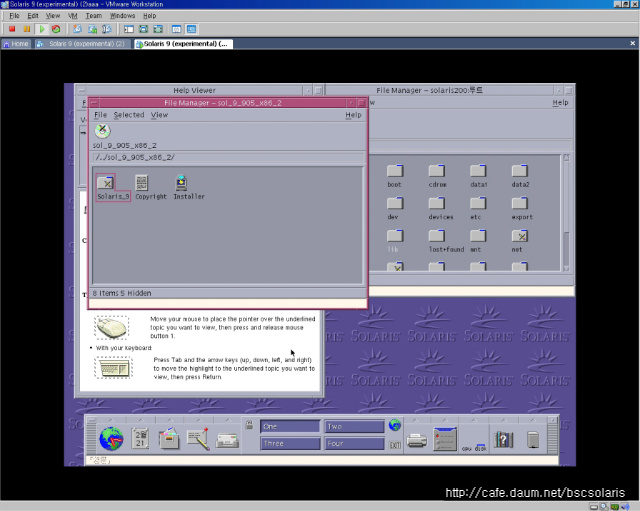Open the Mailer inbox icon on front panel
Viewport: 640px width, 511px height.
click(227, 441)
